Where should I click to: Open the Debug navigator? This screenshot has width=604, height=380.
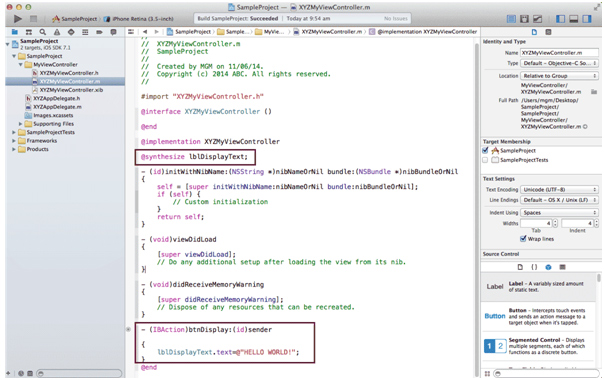85,32
